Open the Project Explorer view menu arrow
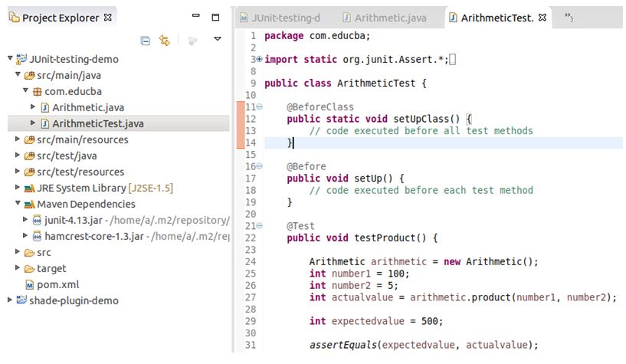Image resolution: width=626 pixels, height=364 pixels. coord(218,39)
